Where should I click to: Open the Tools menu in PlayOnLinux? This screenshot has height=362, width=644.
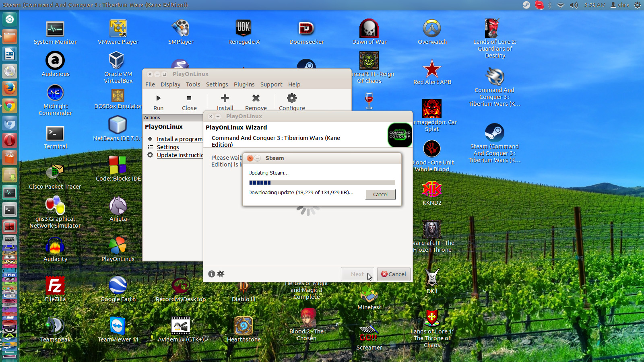193,84
